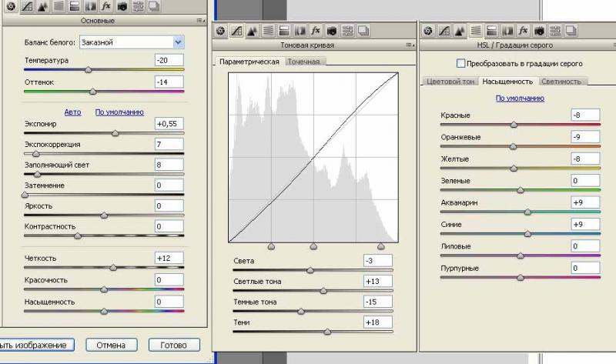
Task: Click the Отмена button
Action: 111,346
